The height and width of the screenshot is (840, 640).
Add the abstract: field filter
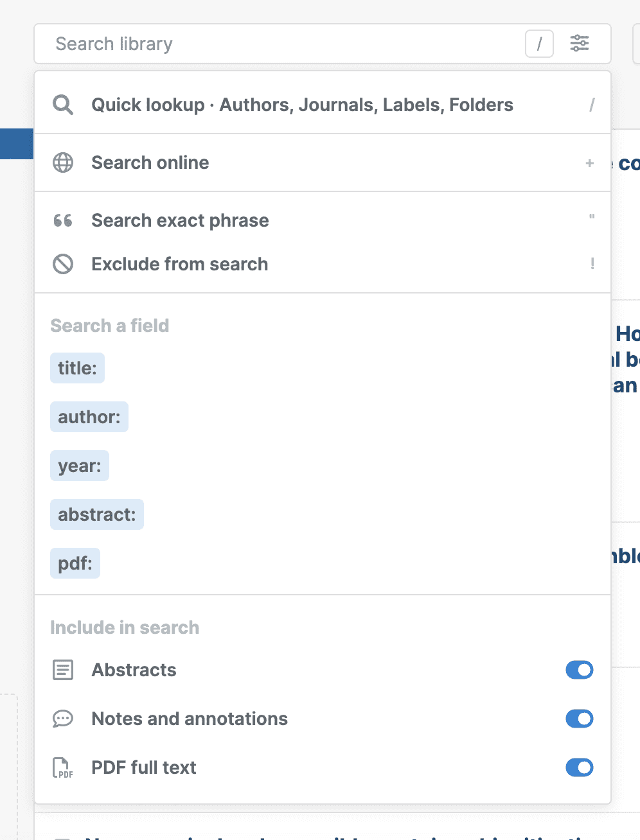point(97,514)
